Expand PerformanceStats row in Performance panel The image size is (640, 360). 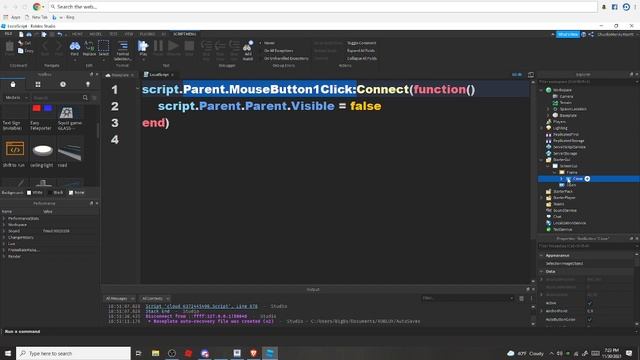(4, 218)
